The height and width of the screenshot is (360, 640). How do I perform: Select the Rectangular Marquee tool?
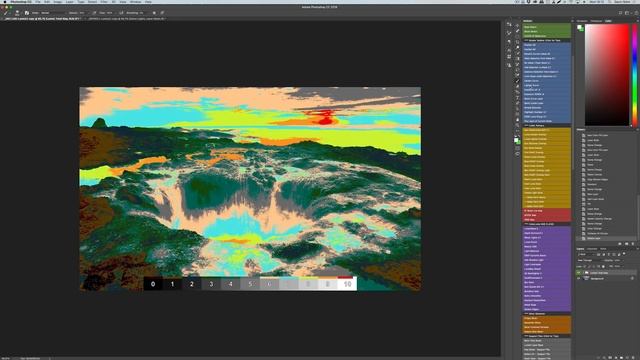518,36
